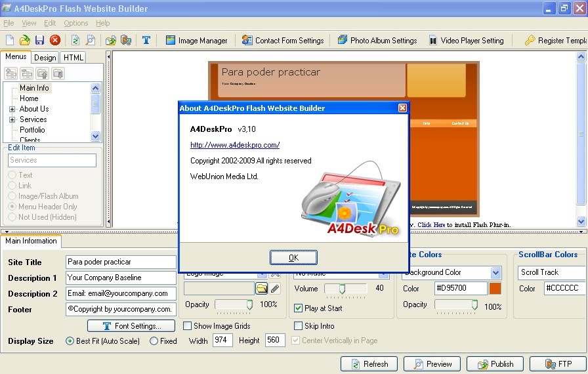Click the move-up folder icon above the tree
Screen dimensions: 588x374
43,73
